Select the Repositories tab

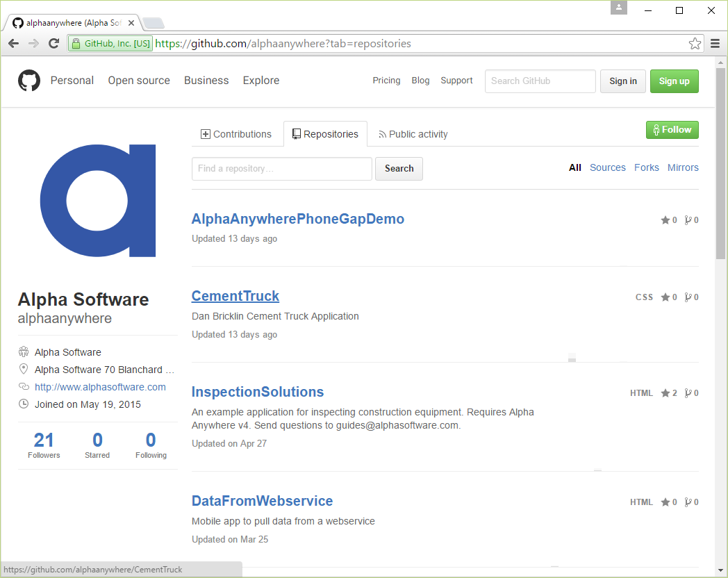pos(326,134)
